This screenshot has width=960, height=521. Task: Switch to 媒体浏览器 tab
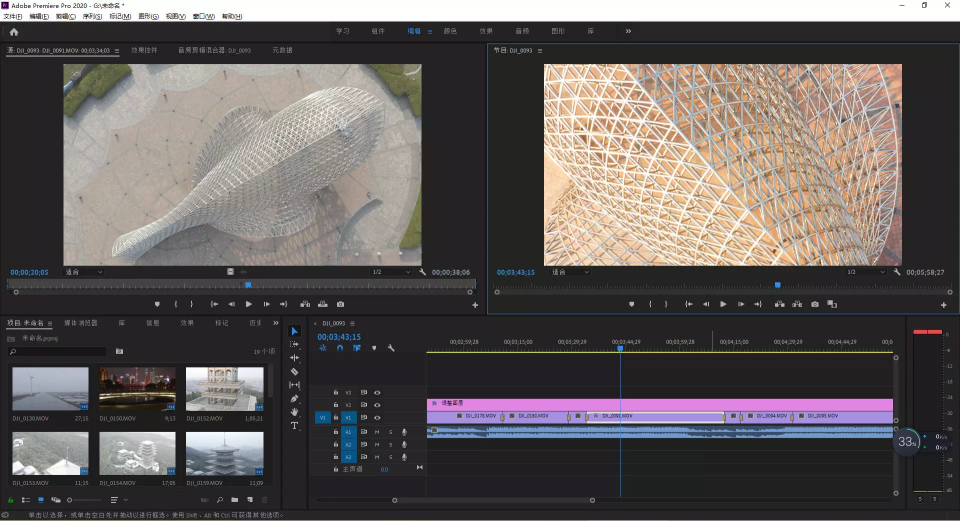[81, 323]
